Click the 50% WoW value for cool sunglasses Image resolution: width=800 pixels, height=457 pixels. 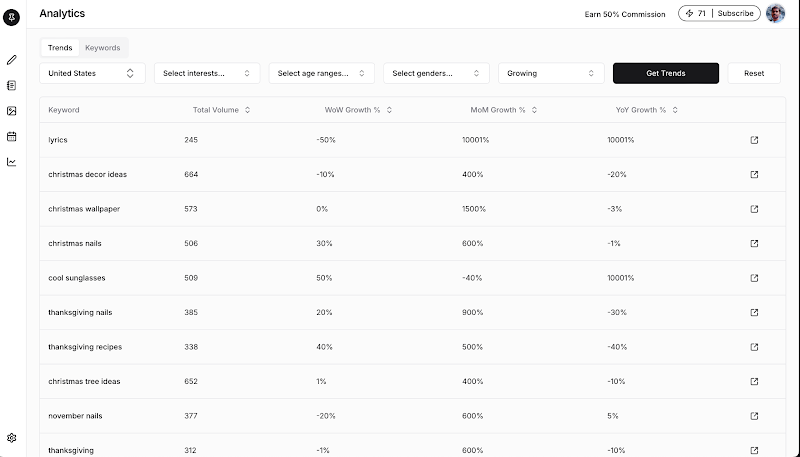pos(324,278)
